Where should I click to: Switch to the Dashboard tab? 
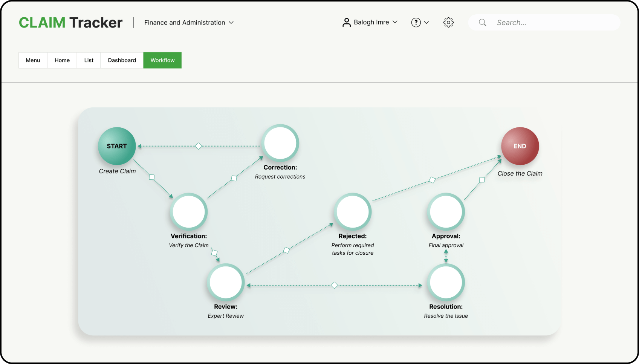[122, 60]
